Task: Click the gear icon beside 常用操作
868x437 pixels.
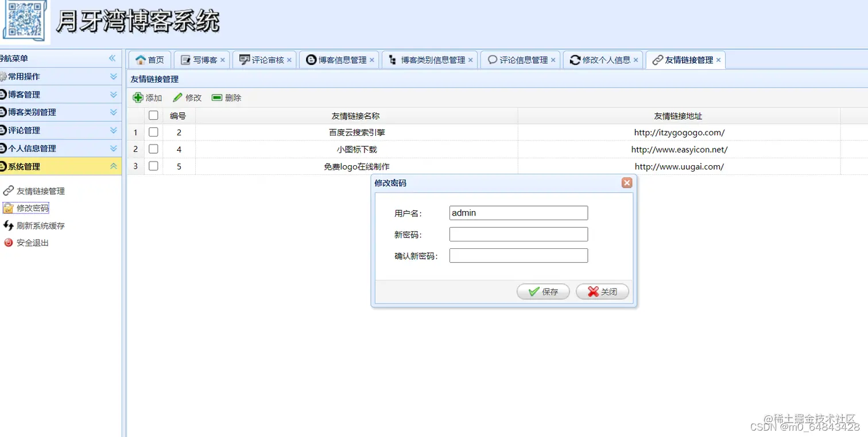Action: (3, 76)
